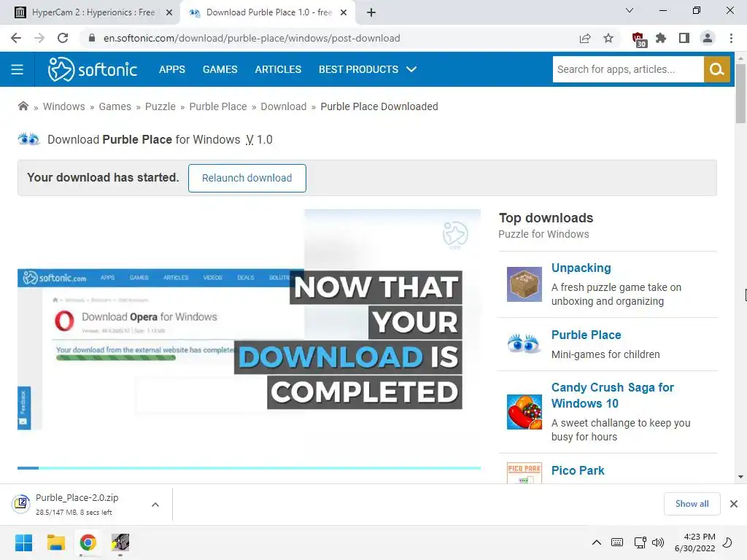Click Show all downloads
747x560 pixels.
coord(692,504)
